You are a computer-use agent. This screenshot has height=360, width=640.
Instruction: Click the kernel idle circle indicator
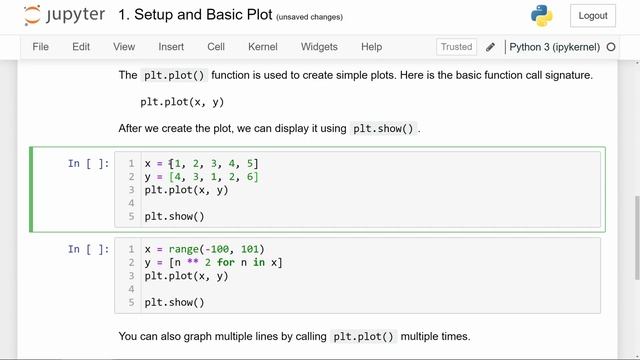coord(611,47)
